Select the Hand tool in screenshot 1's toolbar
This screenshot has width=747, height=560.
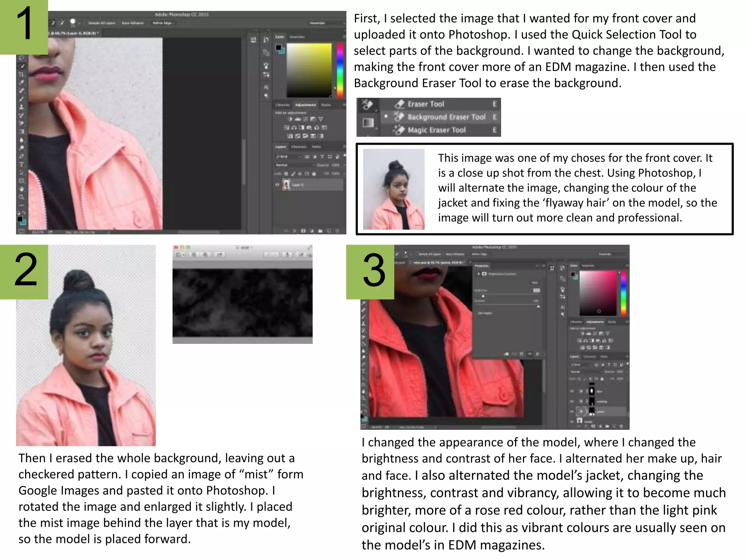coord(22,189)
